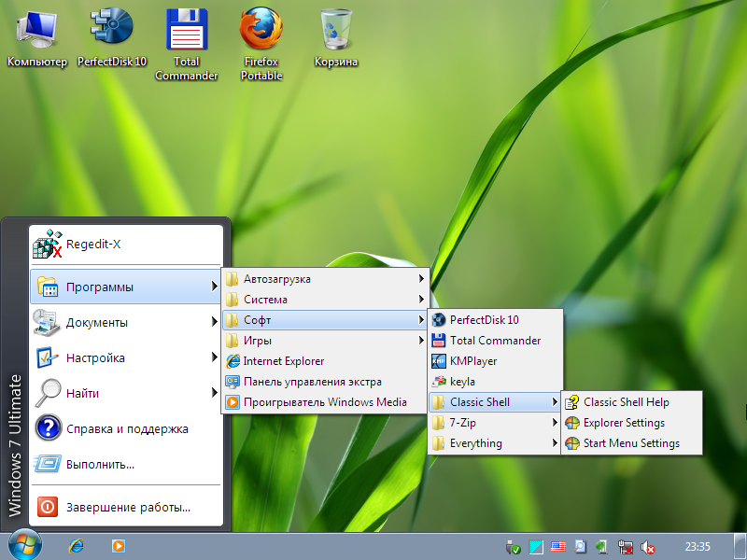Click the Windows Start orb
Screen dimensions: 747x560
[x=25, y=546]
